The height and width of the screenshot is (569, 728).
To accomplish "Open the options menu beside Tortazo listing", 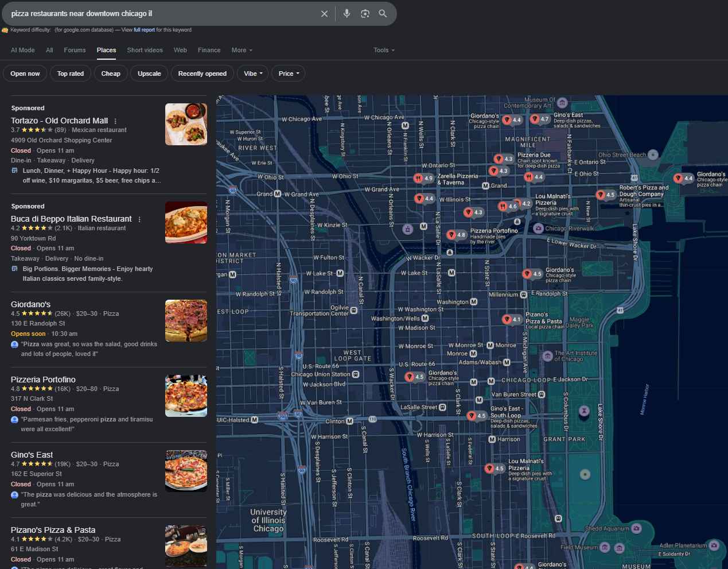I will point(115,121).
